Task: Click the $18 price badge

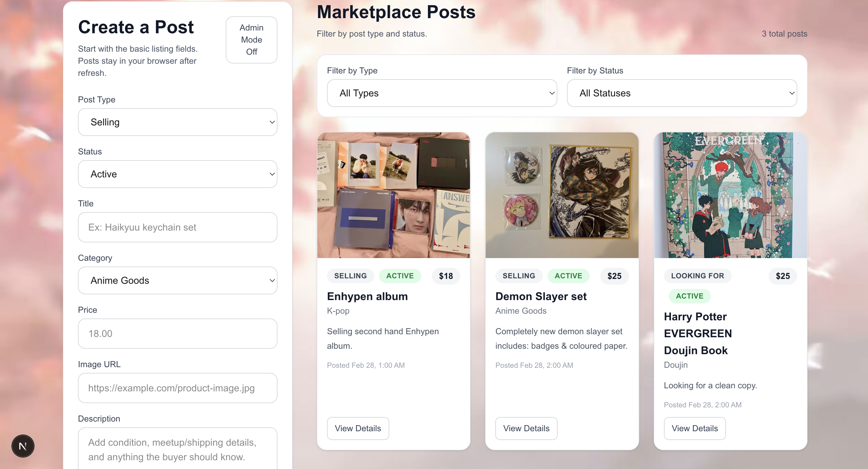Action: pos(445,276)
